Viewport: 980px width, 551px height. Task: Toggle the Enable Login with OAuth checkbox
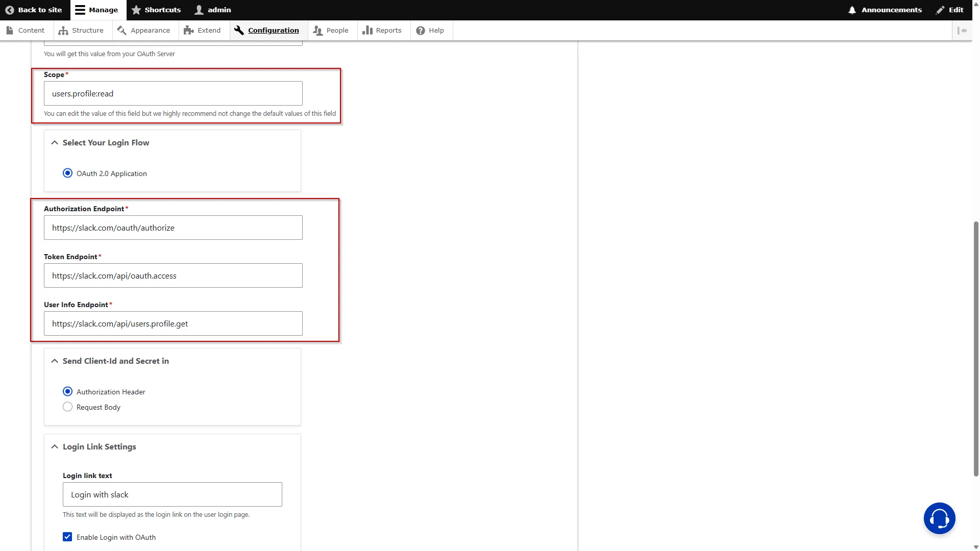[67, 537]
